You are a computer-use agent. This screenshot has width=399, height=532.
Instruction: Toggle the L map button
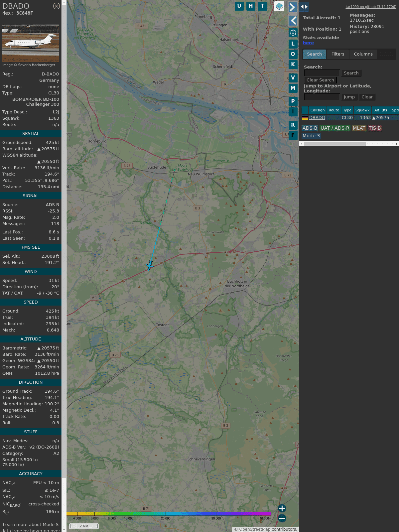(293, 44)
